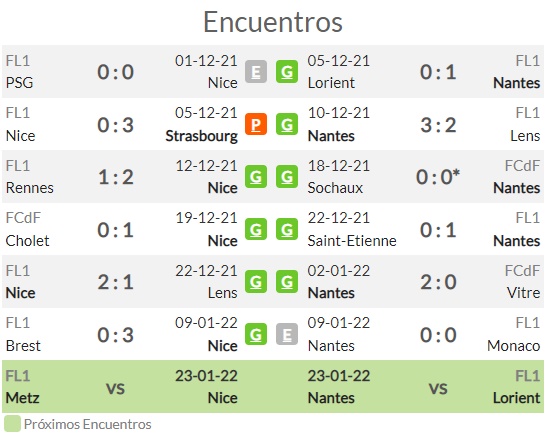Viewport: 545px width, 436px height.
Task: Click the upcoming Metz vs Nice fixture row
Action: tap(120, 387)
